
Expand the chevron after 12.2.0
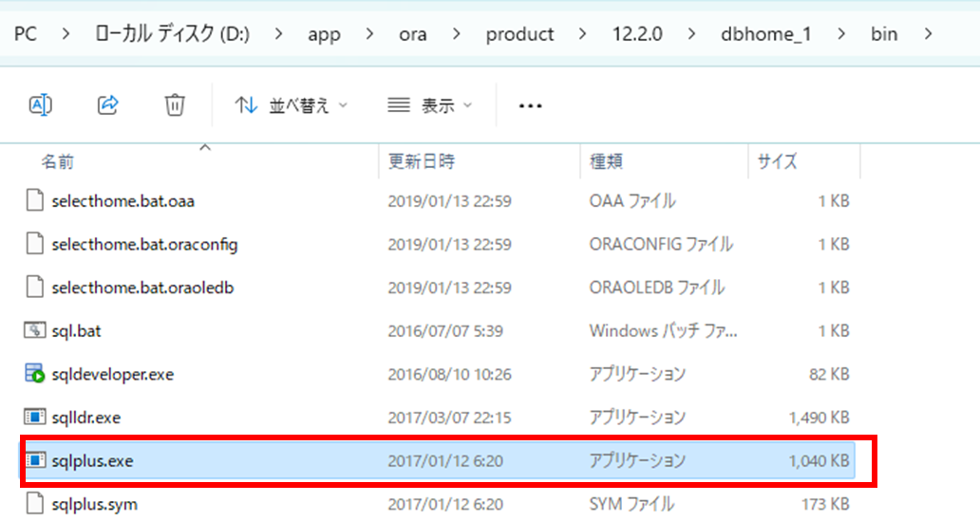pos(691,34)
